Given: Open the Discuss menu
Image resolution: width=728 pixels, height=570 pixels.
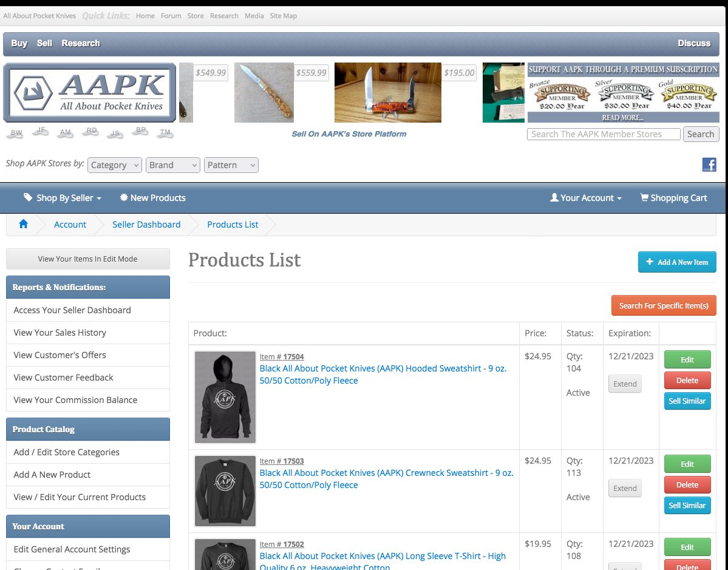Looking at the screenshot, I should 693,43.
